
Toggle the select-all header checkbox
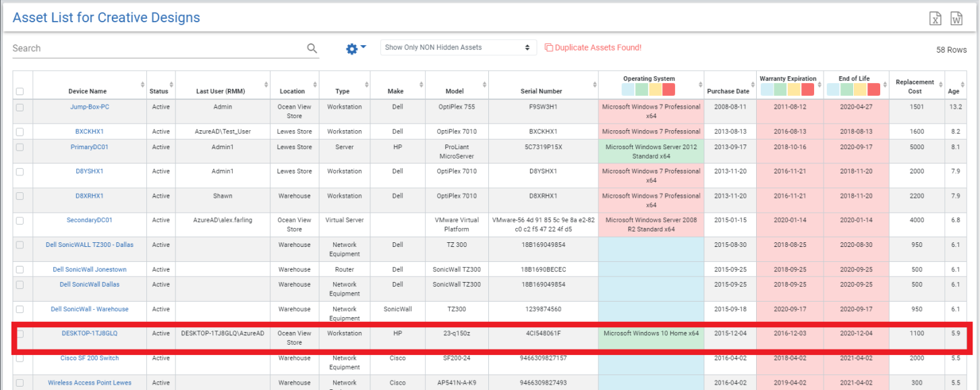(x=20, y=92)
